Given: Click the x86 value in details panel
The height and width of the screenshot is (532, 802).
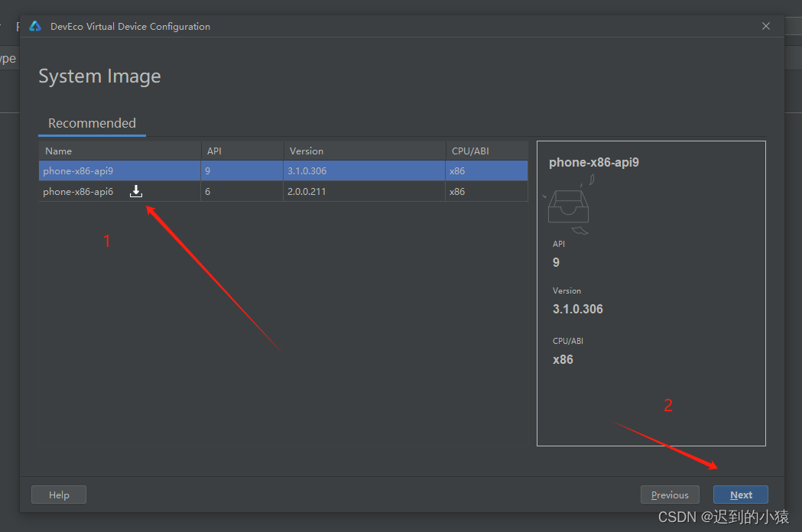Looking at the screenshot, I should 563,359.
